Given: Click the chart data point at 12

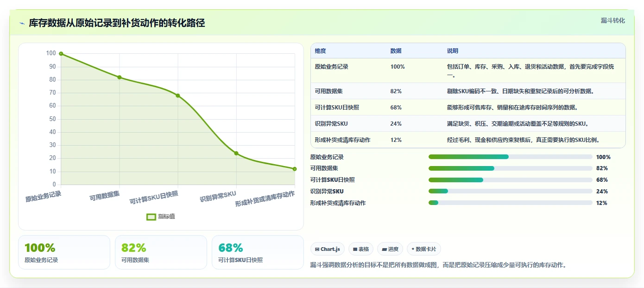Looking at the screenshot, I should [295, 169].
